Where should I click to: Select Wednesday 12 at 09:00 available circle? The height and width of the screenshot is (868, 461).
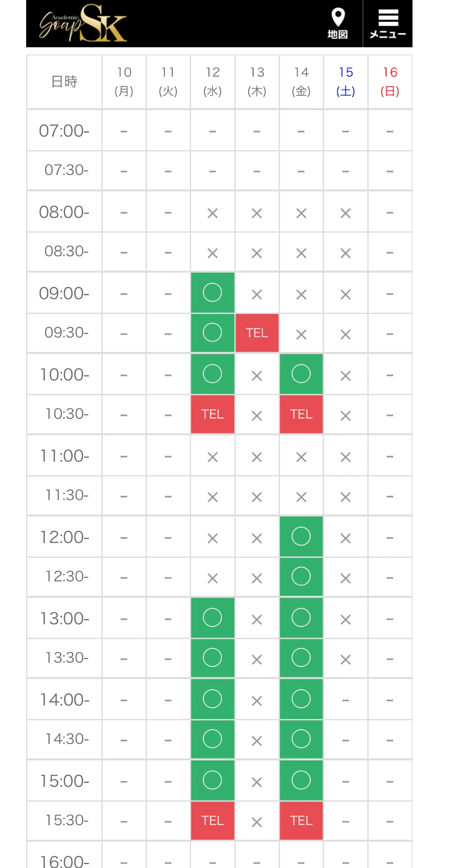tap(212, 292)
